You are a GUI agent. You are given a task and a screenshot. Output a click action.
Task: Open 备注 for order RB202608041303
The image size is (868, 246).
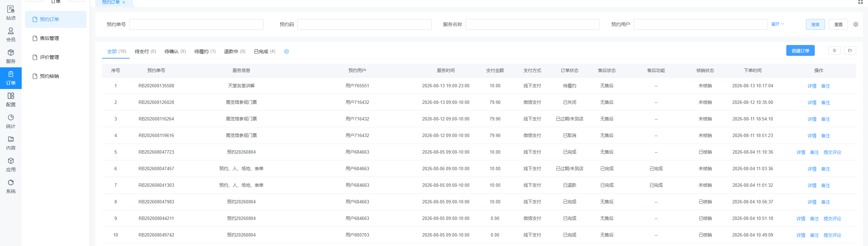(826, 185)
